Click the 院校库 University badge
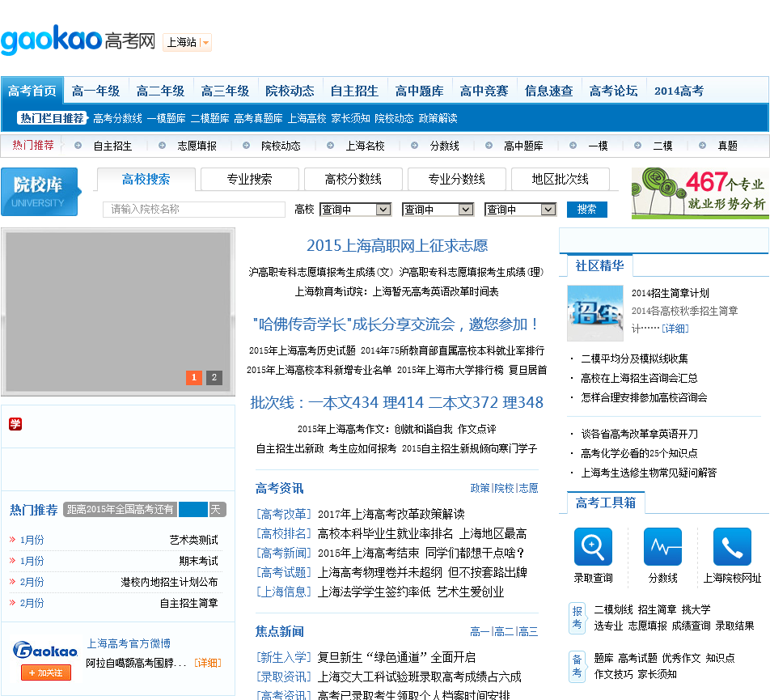 point(40,193)
